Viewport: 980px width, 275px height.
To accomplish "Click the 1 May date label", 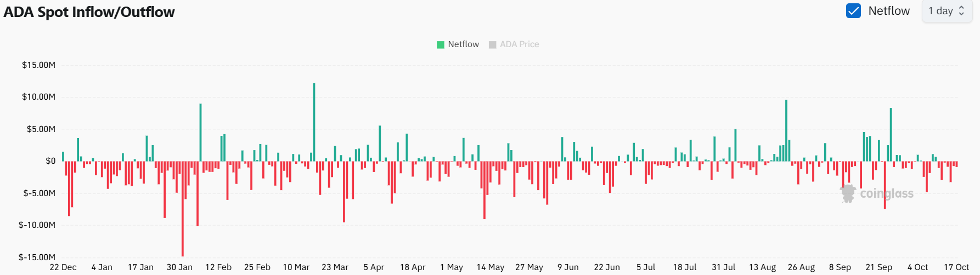I will (x=452, y=267).
